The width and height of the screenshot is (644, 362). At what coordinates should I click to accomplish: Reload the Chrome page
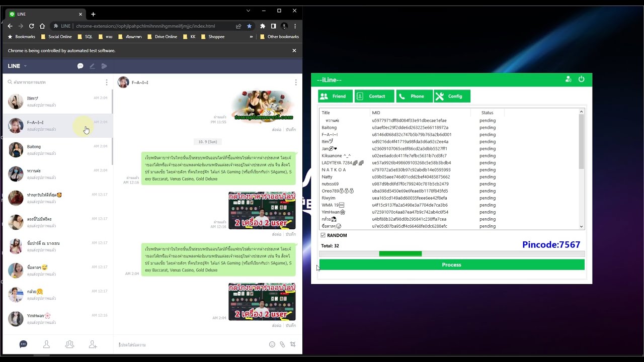[x=31, y=26]
